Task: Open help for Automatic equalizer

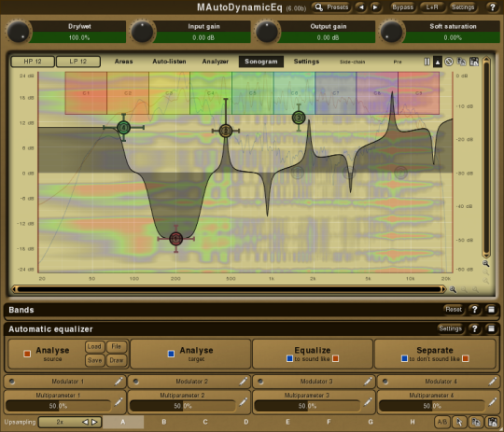Action: pos(474,328)
